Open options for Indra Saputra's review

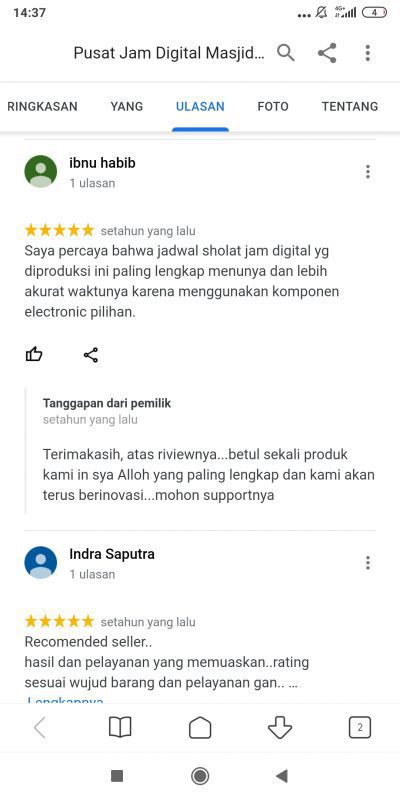point(367,563)
